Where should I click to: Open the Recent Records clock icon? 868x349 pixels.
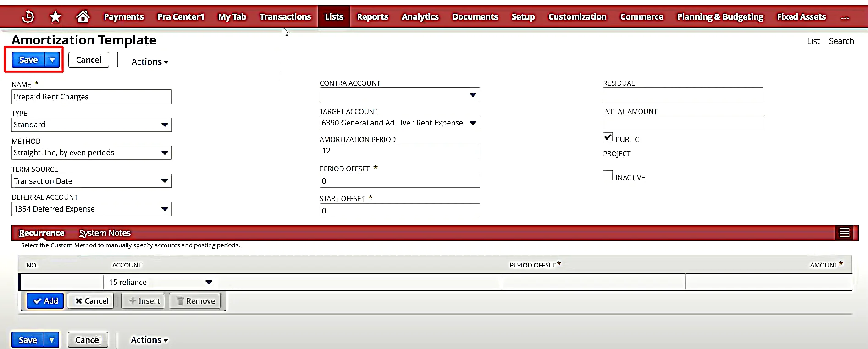pos(28,17)
